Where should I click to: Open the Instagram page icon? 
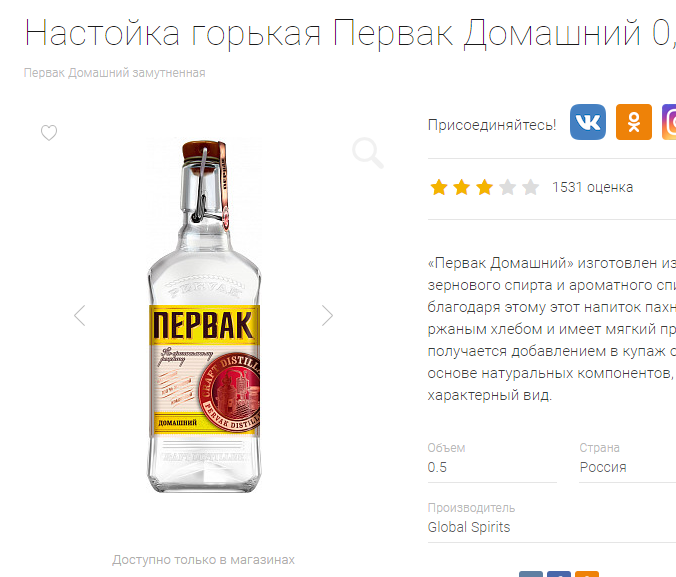(669, 122)
